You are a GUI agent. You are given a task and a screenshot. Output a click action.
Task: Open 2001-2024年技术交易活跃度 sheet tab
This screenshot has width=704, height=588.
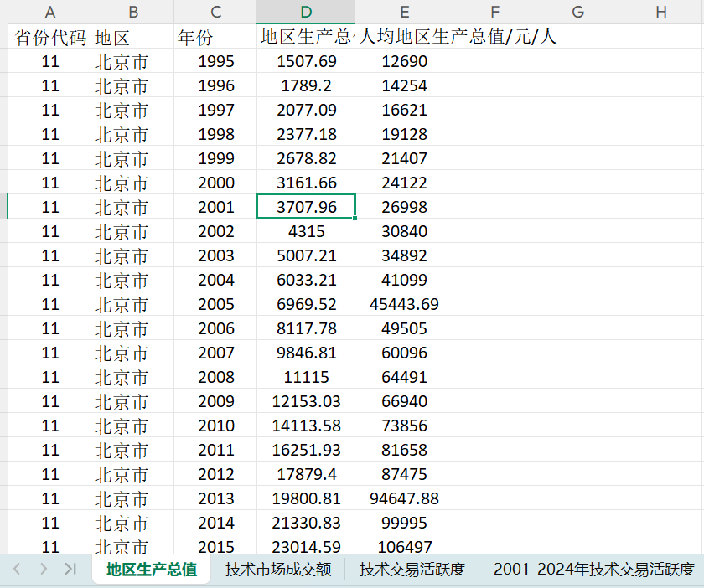point(593,569)
